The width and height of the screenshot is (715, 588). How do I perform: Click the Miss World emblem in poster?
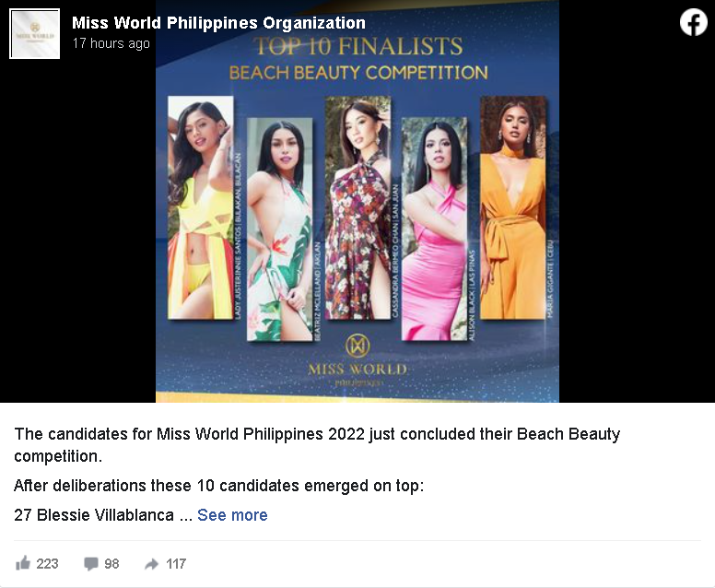click(357, 346)
